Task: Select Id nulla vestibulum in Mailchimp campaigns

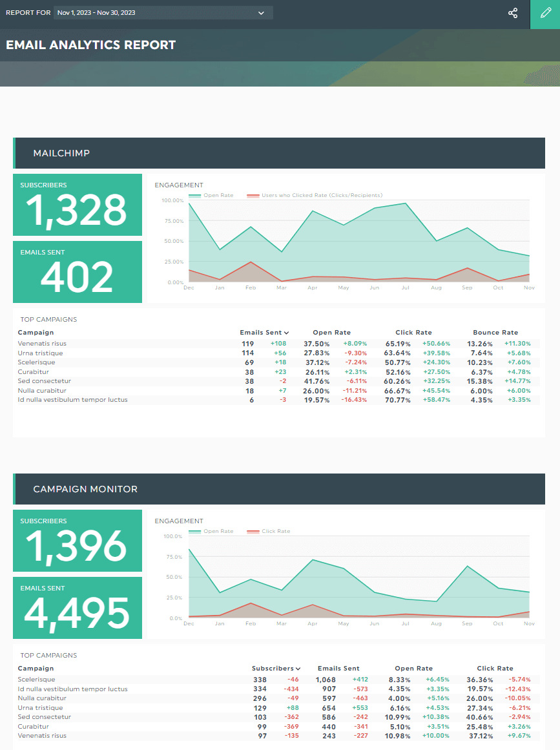Action: point(73,399)
